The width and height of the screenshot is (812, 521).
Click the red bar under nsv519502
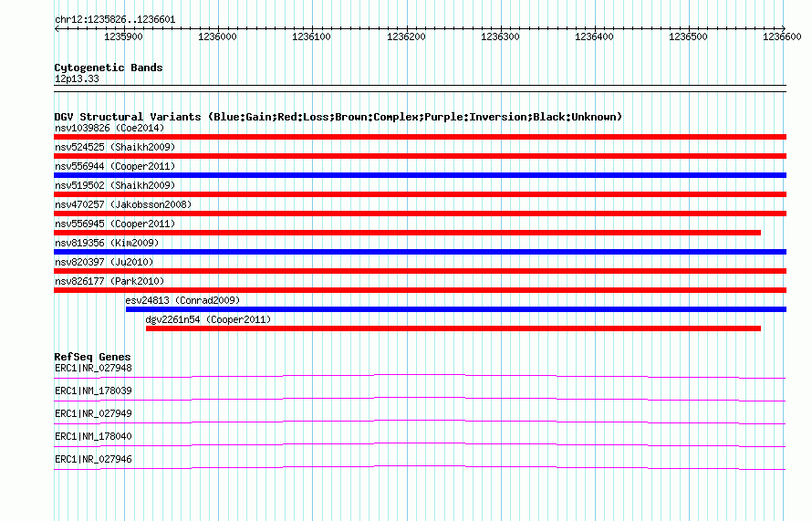(x=420, y=194)
